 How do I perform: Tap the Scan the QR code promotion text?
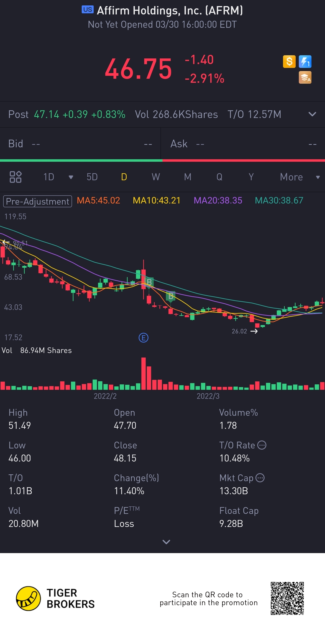coord(209,598)
